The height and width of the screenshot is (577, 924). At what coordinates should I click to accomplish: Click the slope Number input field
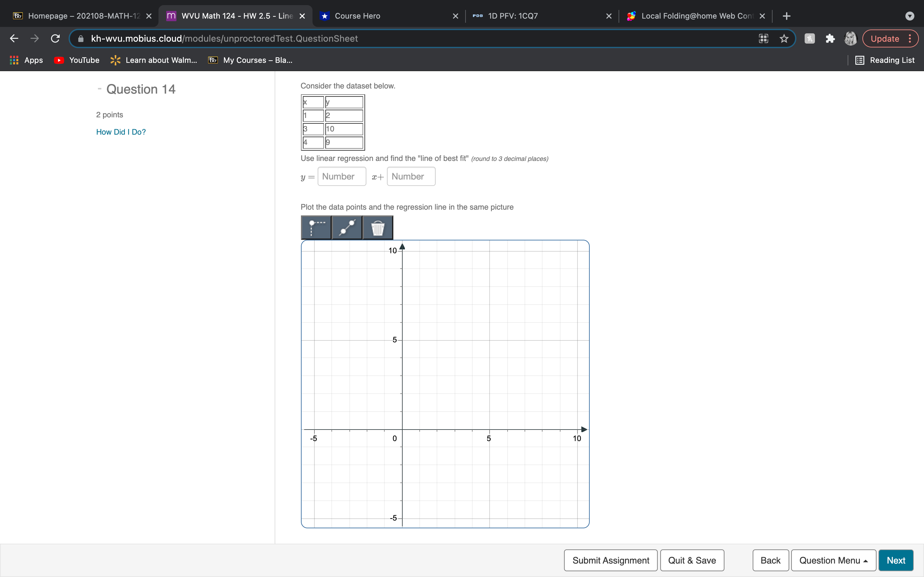tap(341, 176)
